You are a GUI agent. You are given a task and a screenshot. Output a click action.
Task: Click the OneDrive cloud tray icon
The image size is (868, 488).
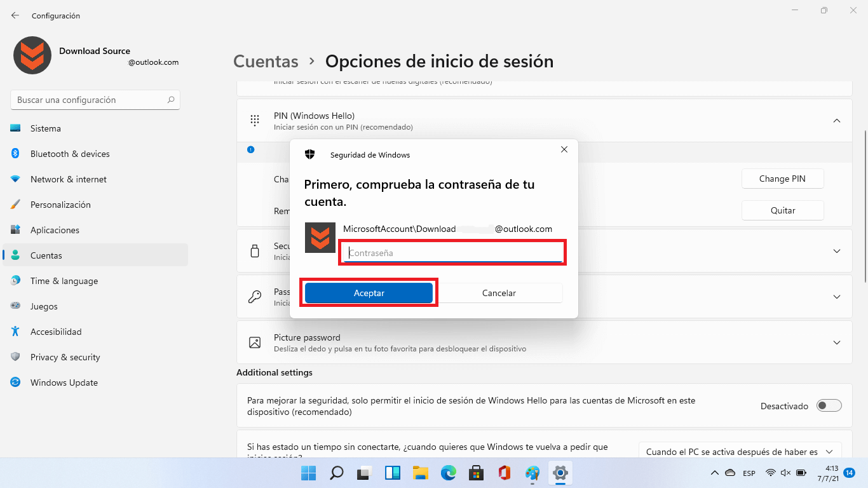click(730, 473)
